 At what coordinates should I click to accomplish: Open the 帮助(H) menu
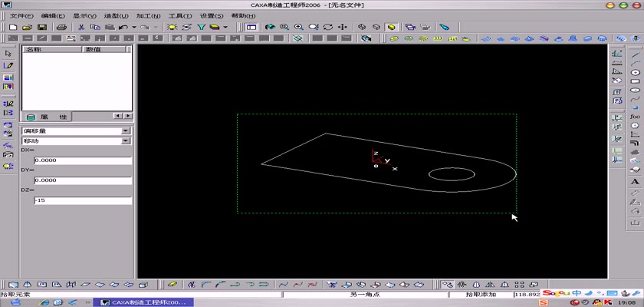243,15
